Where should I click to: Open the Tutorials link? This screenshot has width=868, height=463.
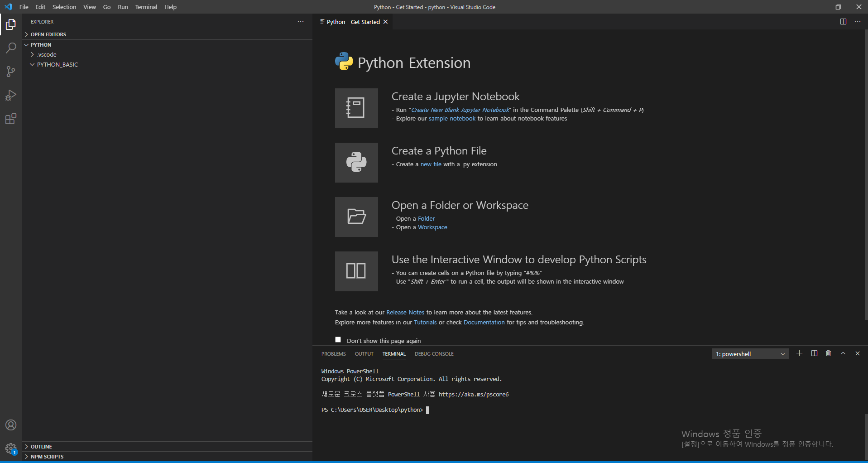point(425,322)
